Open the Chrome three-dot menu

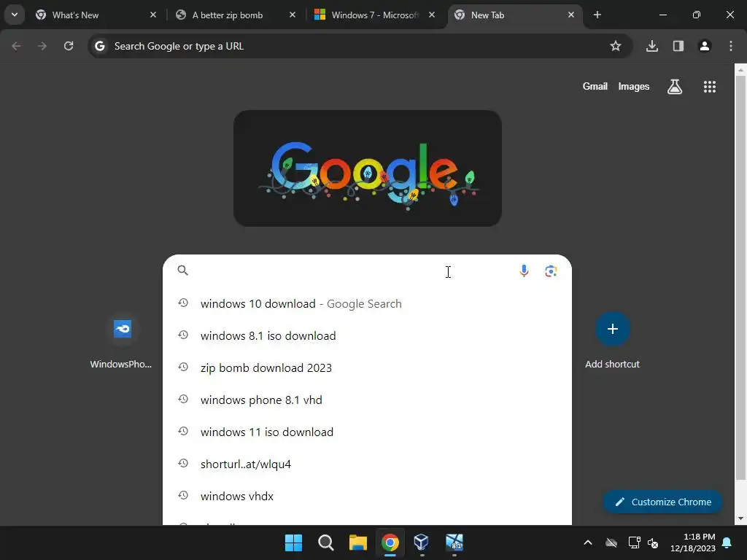731,46
